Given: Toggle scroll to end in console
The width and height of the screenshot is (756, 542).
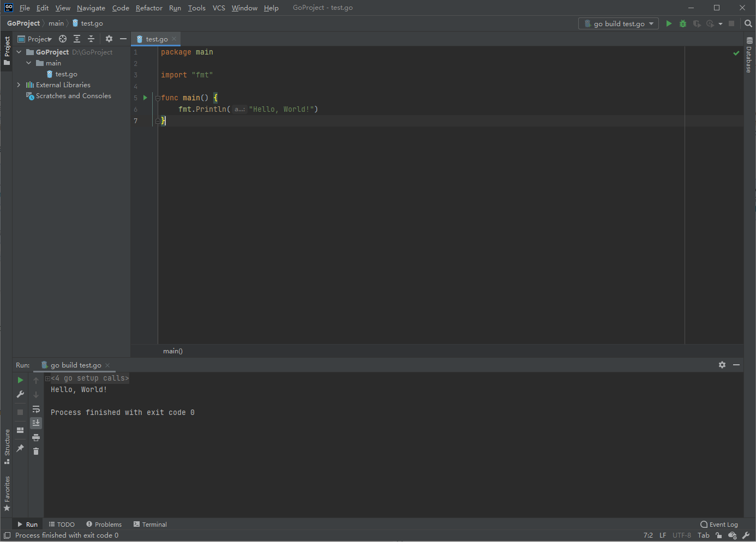Looking at the screenshot, I should coord(36,423).
